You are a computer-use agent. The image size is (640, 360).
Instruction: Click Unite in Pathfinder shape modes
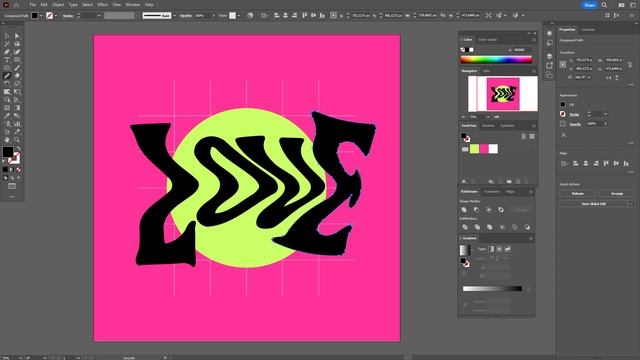(x=464, y=210)
